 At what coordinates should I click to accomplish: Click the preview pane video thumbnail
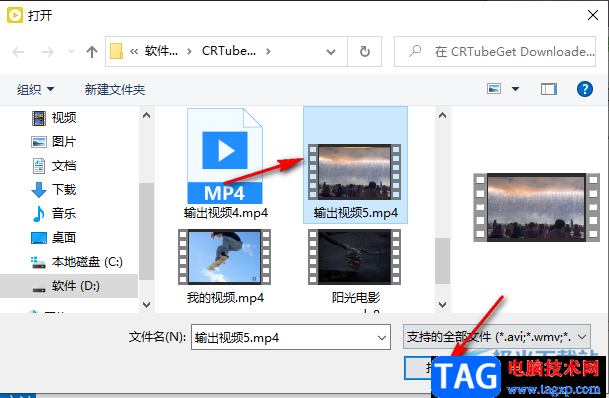[x=536, y=207]
